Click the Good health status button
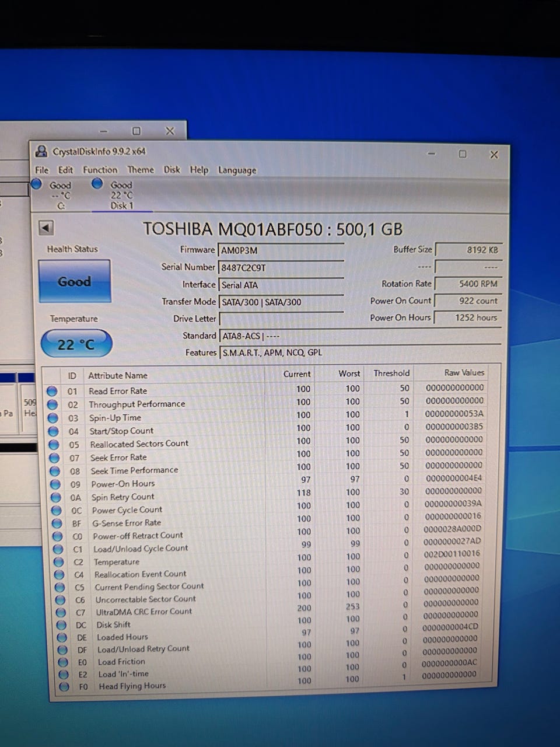Image resolution: width=560 pixels, height=747 pixels. [x=75, y=281]
